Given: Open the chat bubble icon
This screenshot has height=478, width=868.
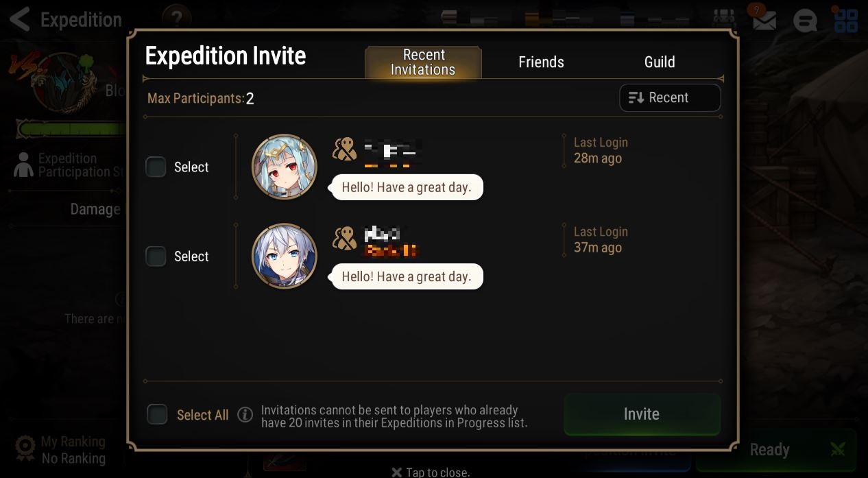Looking at the screenshot, I should pyautogui.click(x=805, y=20).
